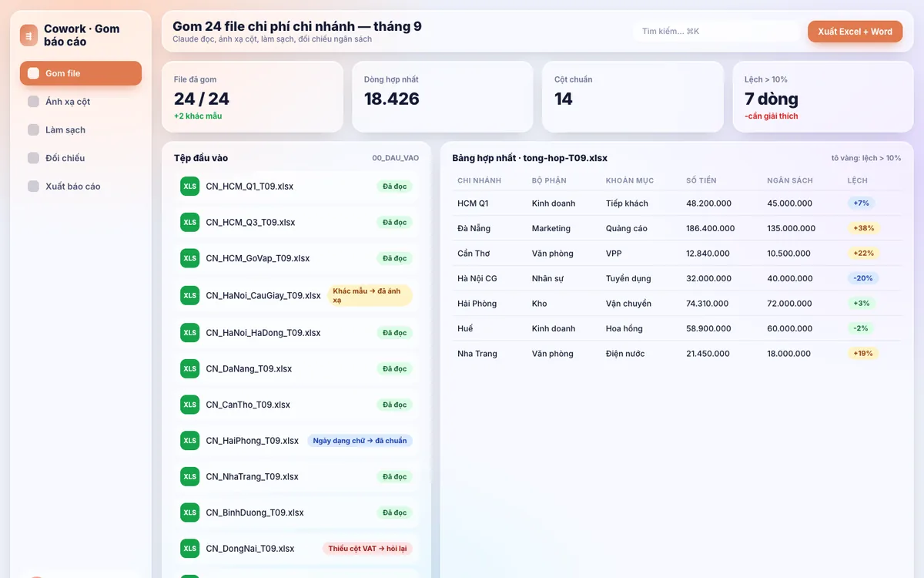Viewport: 924px width, 578px height.
Task: Click XLS icon of CN_HCM_Q1_T09.xlsx
Action: [x=189, y=187]
